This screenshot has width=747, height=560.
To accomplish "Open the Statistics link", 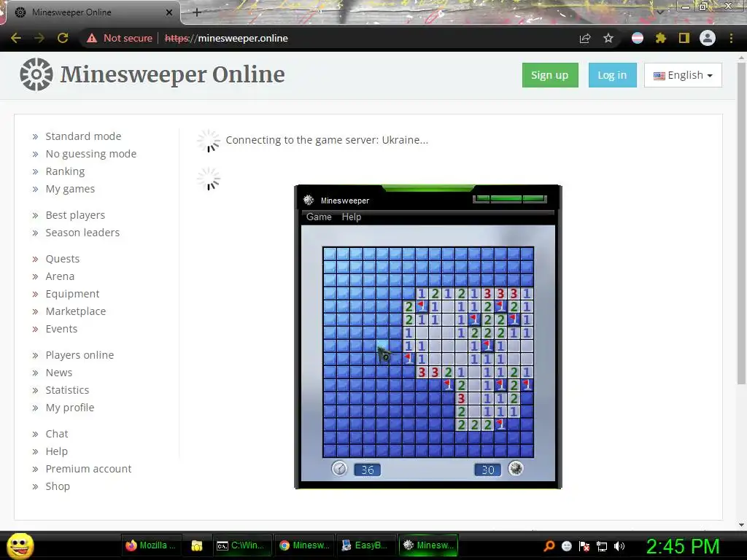I will 67,390.
